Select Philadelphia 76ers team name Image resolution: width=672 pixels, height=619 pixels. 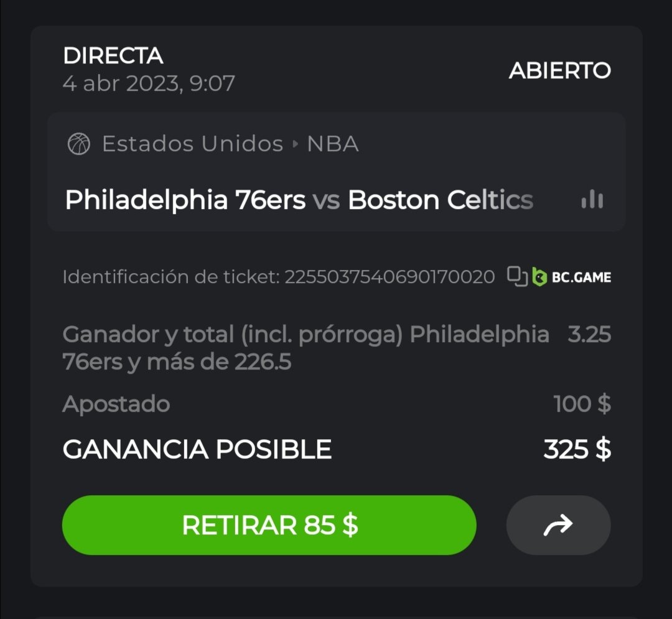[x=185, y=200]
